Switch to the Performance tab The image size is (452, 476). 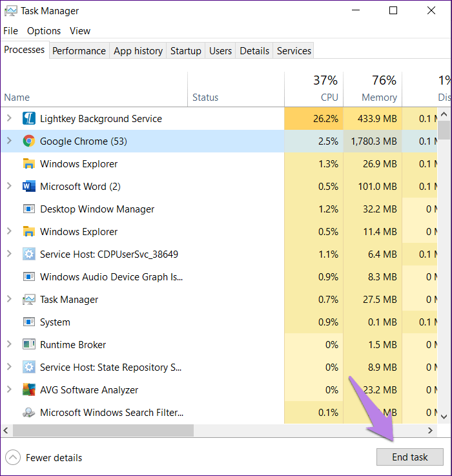coord(79,50)
